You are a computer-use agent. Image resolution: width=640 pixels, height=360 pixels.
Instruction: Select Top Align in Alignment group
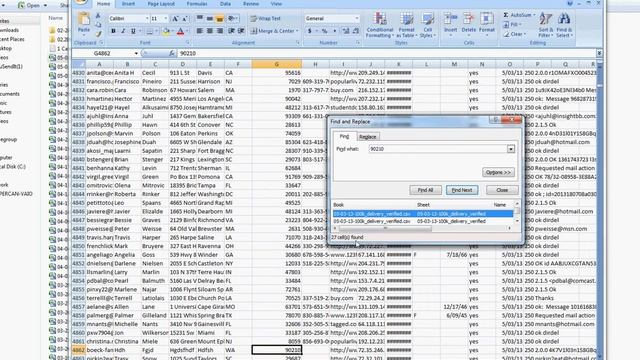click(200, 18)
